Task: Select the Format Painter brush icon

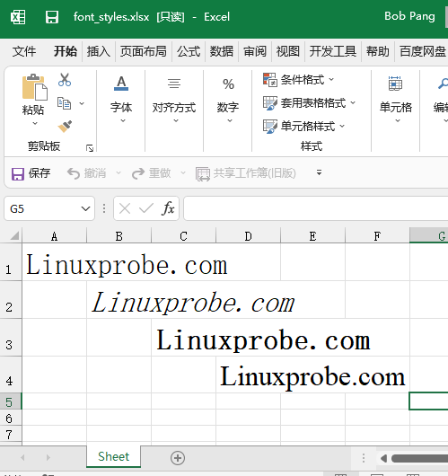Action: point(65,127)
